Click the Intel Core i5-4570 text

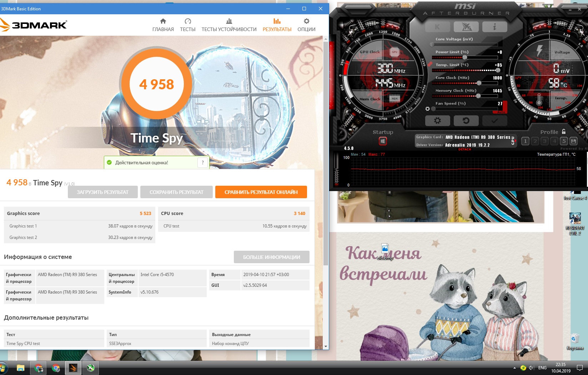[157, 275]
